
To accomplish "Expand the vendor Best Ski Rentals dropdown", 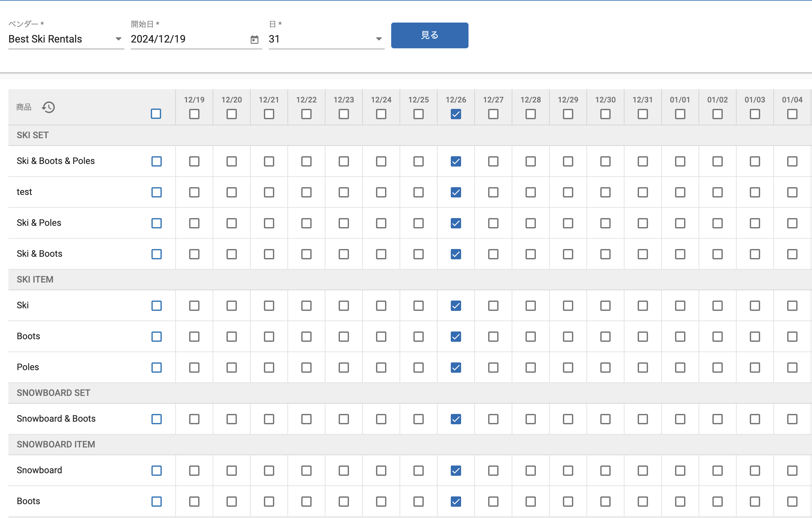I will pyautogui.click(x=118, y=39).
